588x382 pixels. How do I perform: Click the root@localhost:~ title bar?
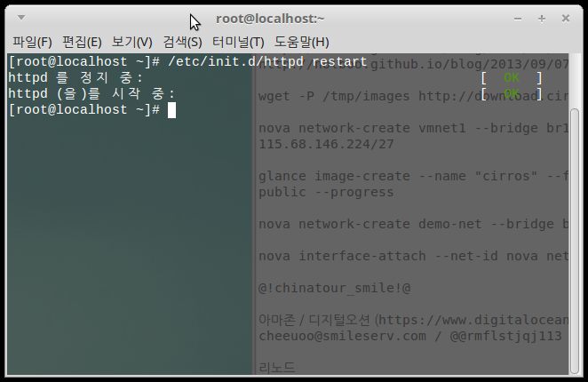(x=270, y=19)
